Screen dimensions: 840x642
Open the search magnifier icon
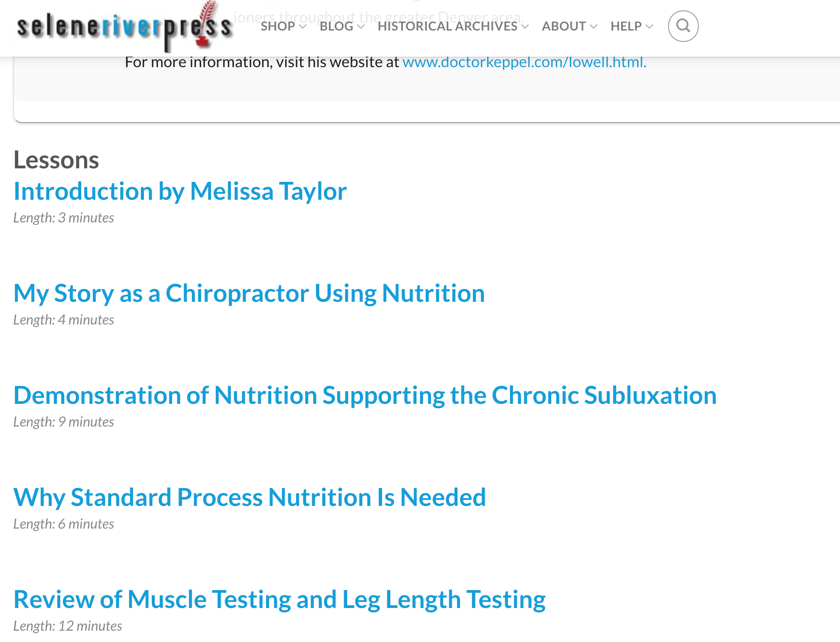683,26
